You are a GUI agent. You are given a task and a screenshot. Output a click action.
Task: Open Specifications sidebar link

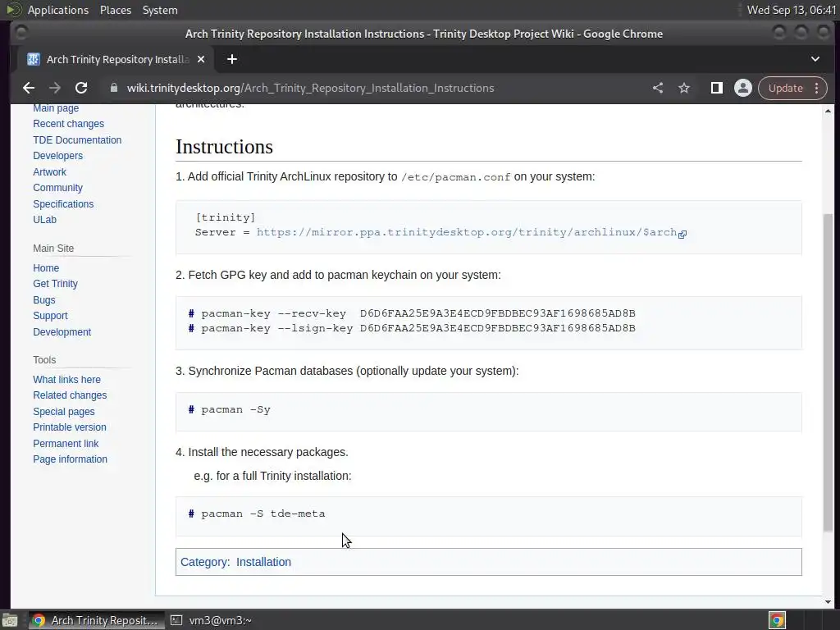click(x=63, y=203)
